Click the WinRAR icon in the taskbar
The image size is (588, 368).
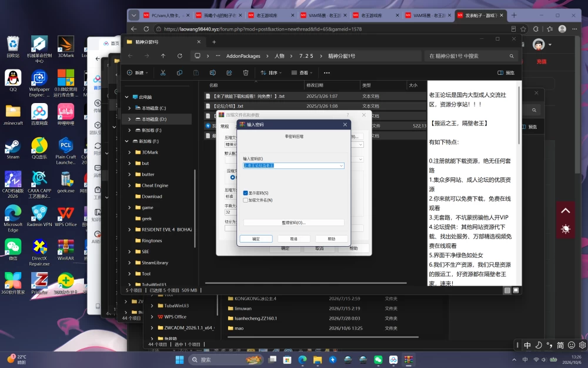tap(409, 360)
